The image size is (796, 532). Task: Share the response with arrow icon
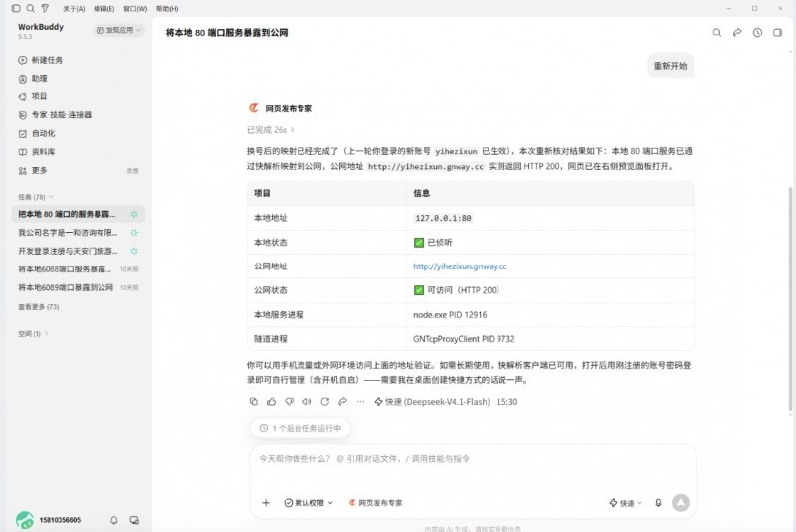pos(342,401)
